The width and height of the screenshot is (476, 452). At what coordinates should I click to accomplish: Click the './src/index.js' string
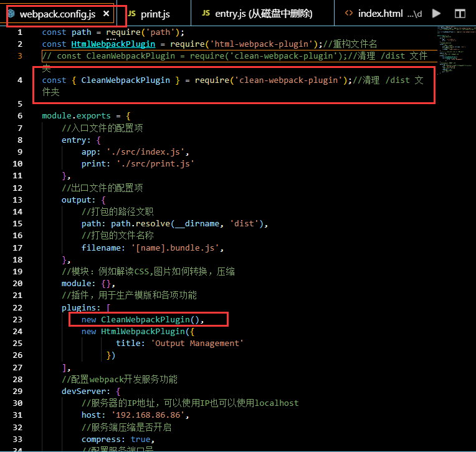click(146, 152)
